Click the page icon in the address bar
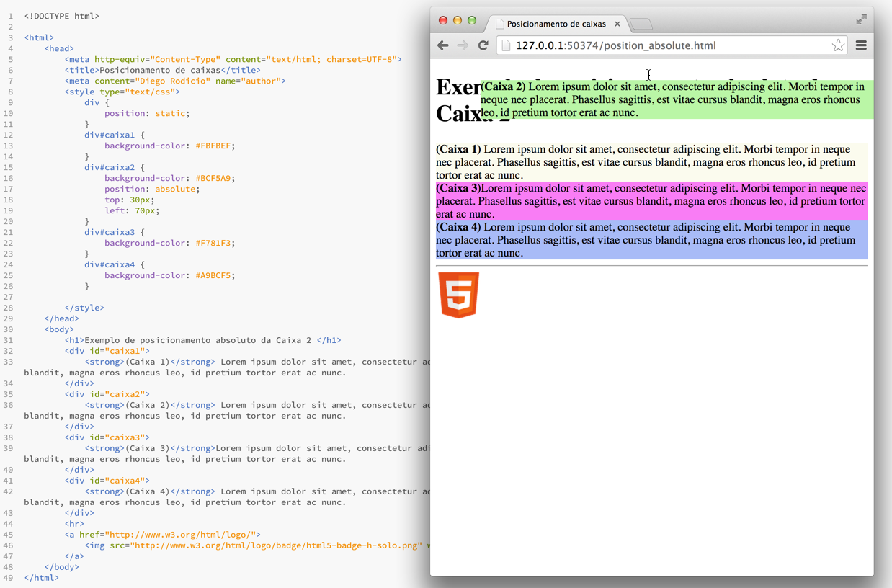The height and width of the screenshot is (588, 892). pos(507,45)
